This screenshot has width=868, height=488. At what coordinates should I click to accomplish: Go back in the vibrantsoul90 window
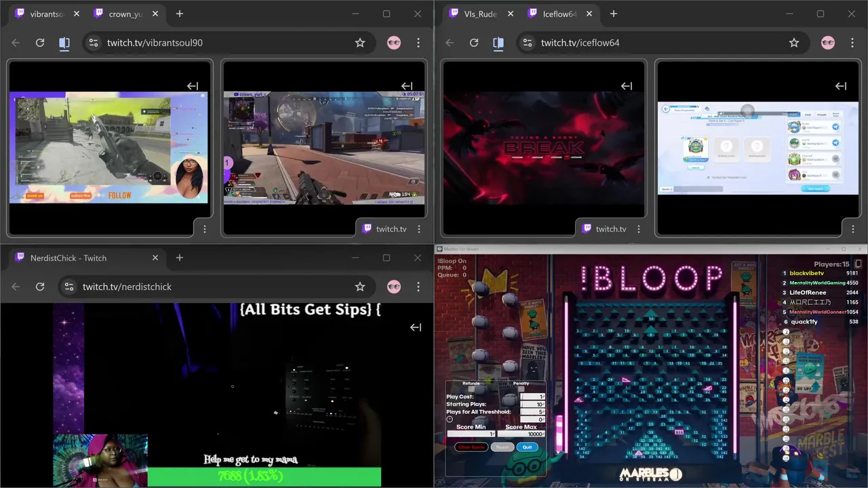[x=16, y=43]
